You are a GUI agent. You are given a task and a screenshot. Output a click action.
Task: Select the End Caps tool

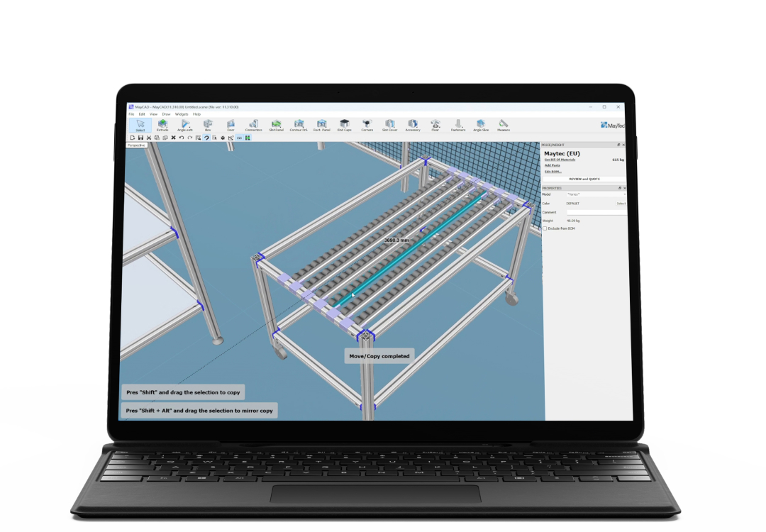click(x=344, y=125)
